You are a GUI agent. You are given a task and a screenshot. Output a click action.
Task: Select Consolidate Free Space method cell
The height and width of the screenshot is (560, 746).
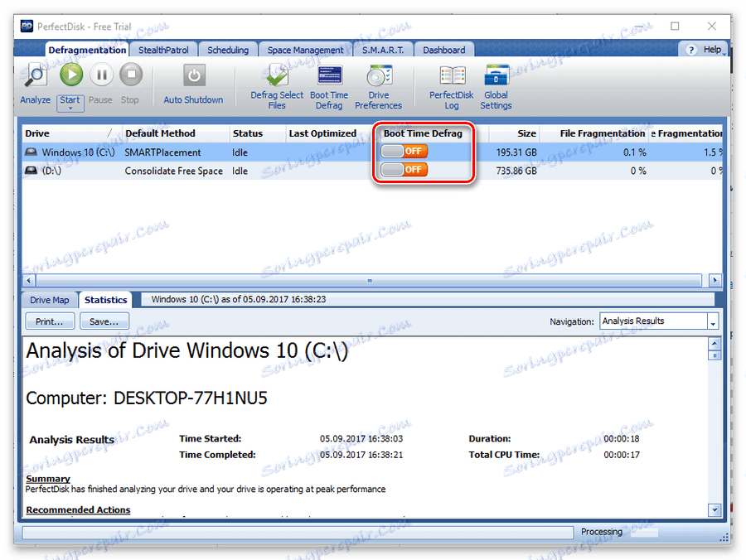tap(174, 171)
